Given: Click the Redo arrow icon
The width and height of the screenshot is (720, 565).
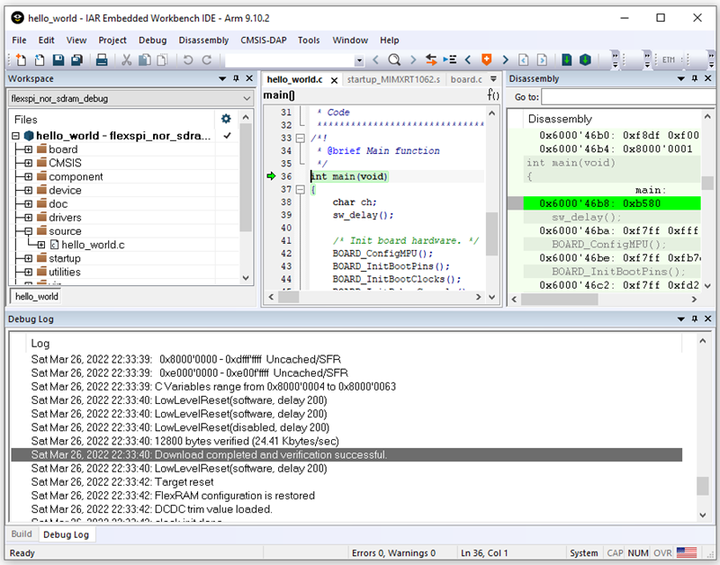Looking at the screenshot, I should coord(206,60).
